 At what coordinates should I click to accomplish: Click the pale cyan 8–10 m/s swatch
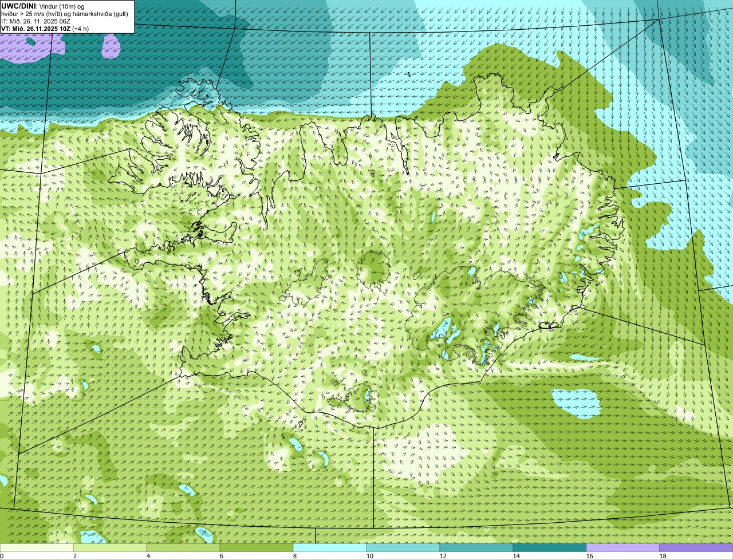330,548
